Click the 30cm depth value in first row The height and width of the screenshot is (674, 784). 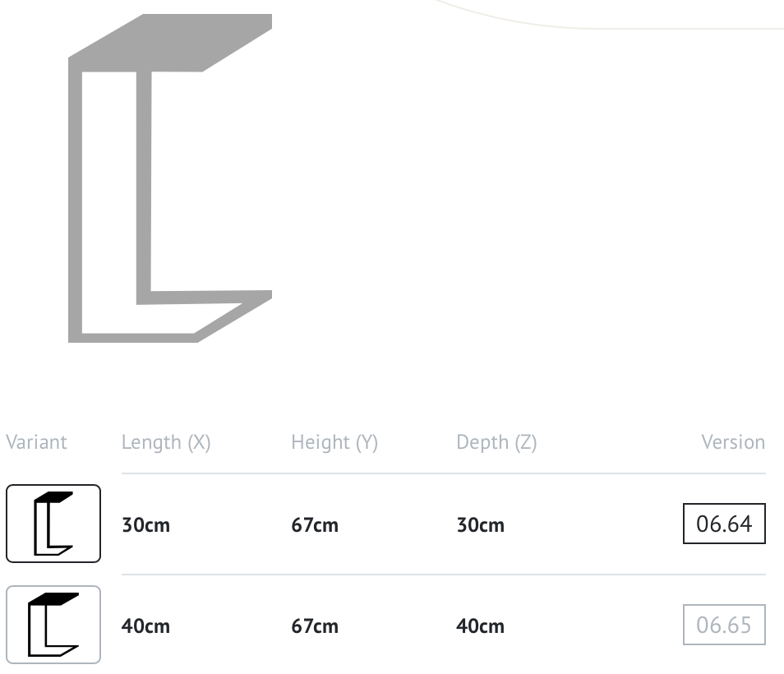pos(481,525)
